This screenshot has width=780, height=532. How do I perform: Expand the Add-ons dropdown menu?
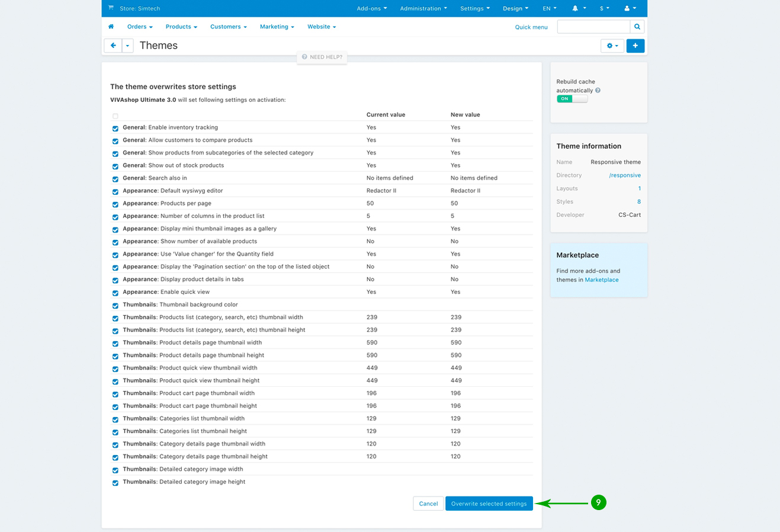coord(371,8)
